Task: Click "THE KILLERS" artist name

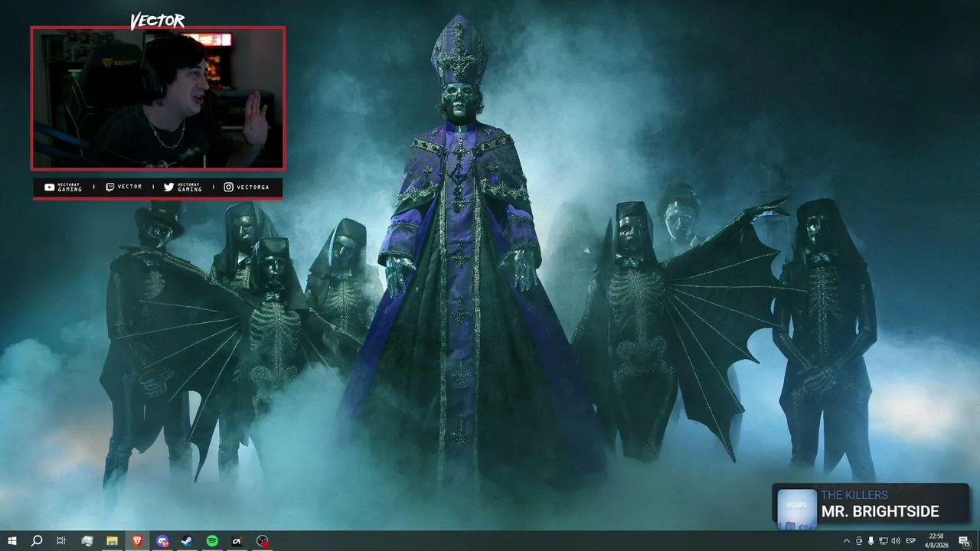Action: click(x=854, y=495)
